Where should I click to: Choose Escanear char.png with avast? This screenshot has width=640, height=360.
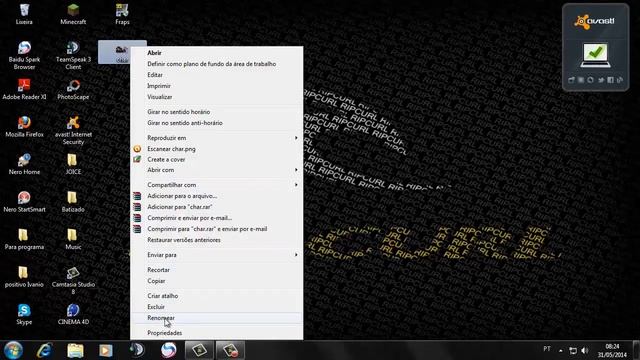pyautogui.click(x=217, y=149)
